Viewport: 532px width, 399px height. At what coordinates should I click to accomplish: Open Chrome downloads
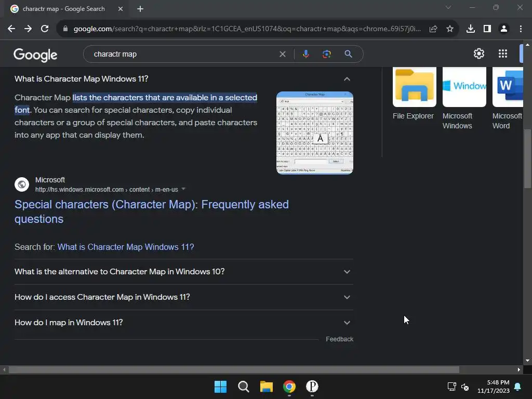(x=470, y=29)
